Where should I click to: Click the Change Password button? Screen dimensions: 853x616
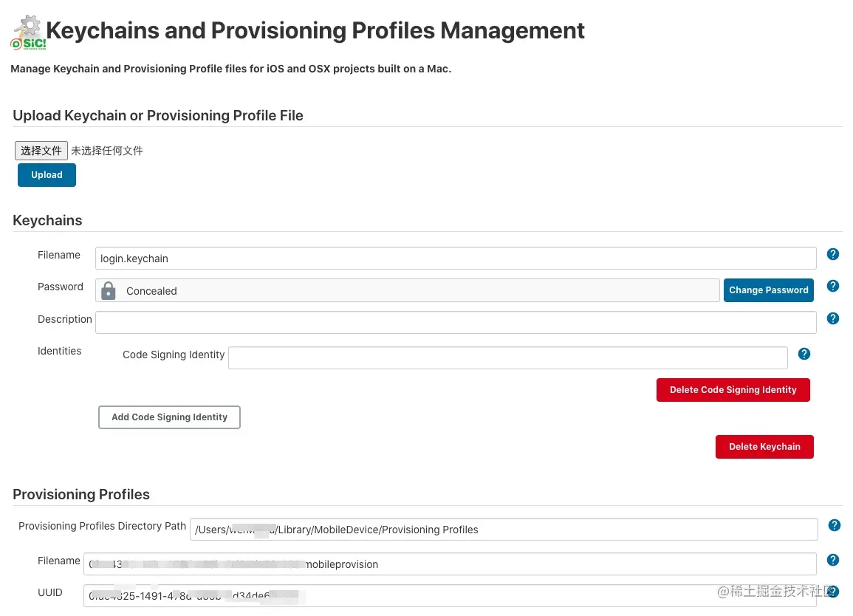pyautogui.click(x=768, y=290)
